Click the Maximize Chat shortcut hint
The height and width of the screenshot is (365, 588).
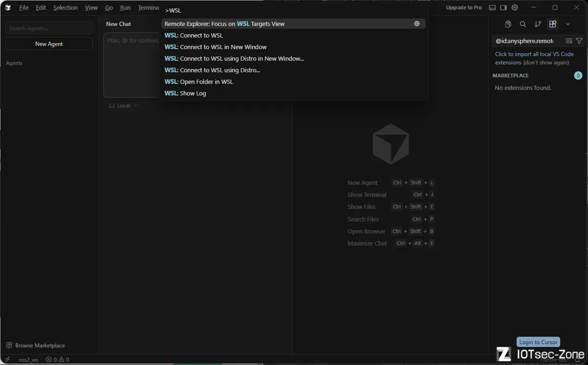(x=391, y=243)
